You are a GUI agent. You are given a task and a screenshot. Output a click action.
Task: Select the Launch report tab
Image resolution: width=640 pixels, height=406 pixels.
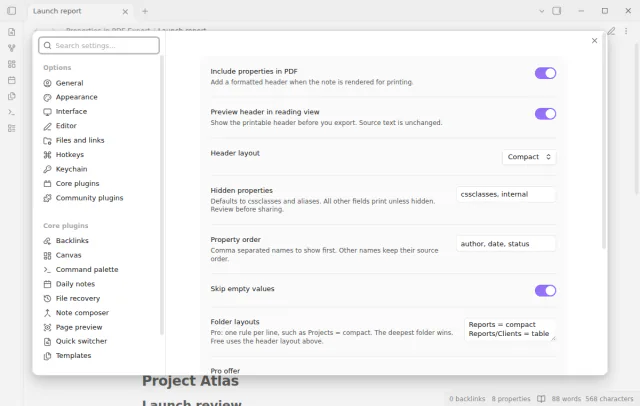80,11
